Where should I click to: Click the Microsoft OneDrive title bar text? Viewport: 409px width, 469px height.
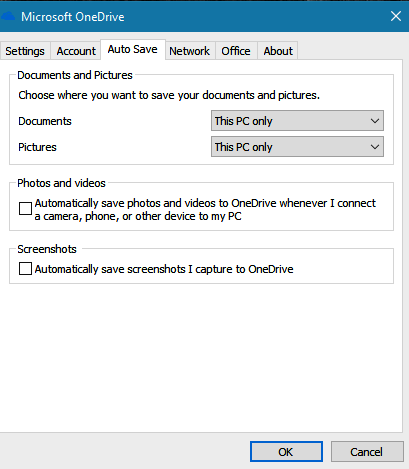[x=73, y=17]
